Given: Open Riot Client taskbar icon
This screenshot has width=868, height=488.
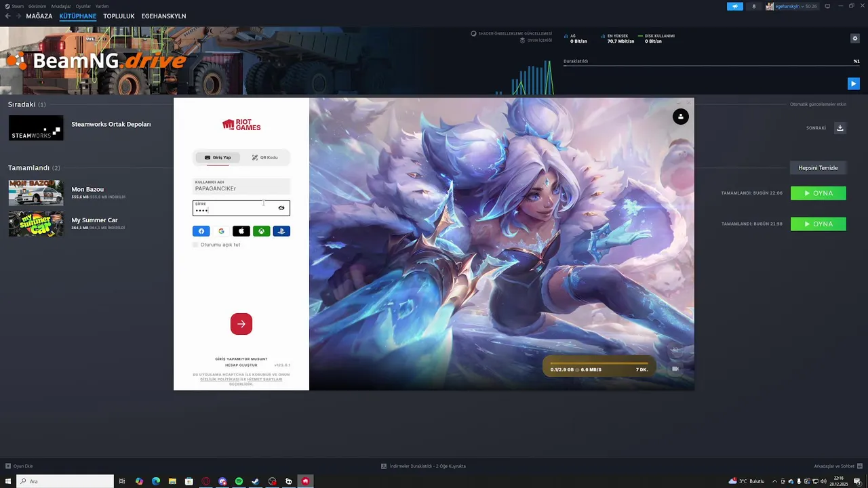Looking at the screenshot, I should point(305,481).
